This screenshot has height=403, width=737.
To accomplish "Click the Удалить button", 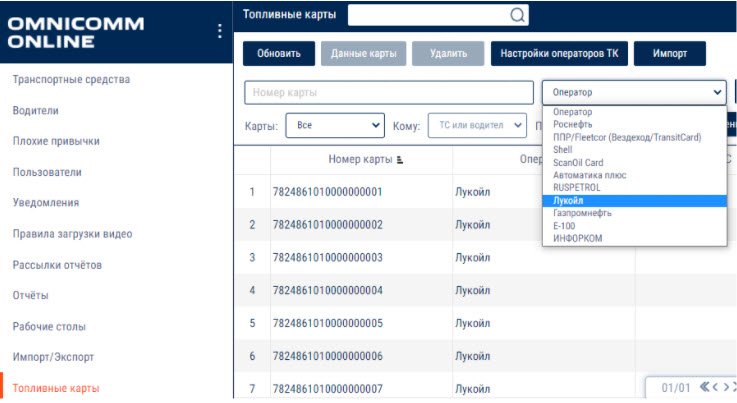I will (448, 54).
